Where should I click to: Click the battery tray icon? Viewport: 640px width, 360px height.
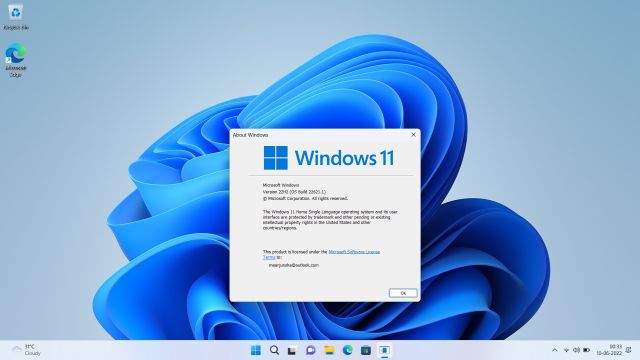[587, 350]
